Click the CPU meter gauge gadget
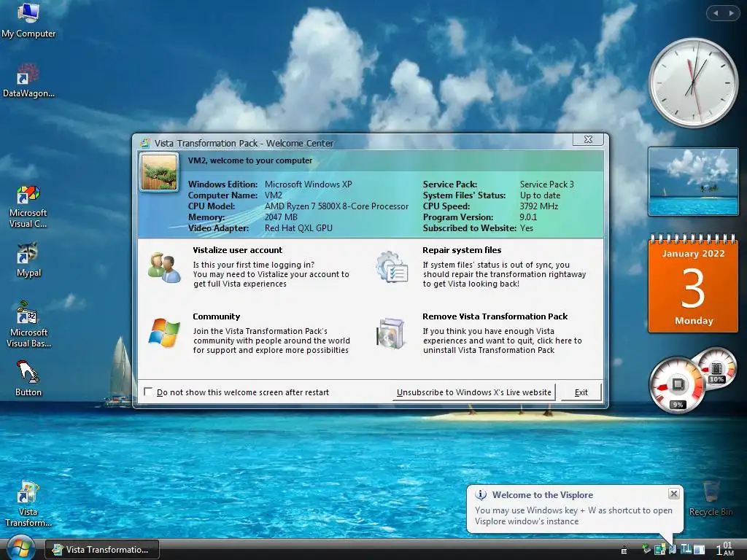The width and height of the screenshot is (747, 560). coord(676,385)
